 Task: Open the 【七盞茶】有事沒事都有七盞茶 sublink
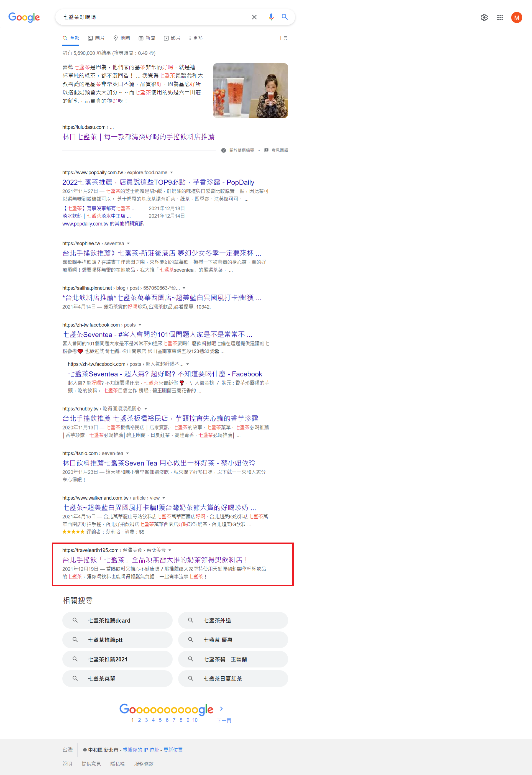[99, 208]
